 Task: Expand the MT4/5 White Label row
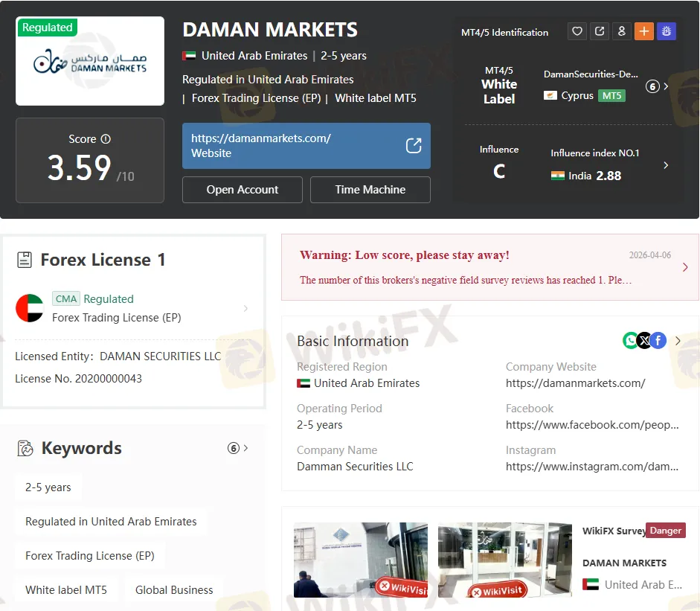(x=665, y=86)
